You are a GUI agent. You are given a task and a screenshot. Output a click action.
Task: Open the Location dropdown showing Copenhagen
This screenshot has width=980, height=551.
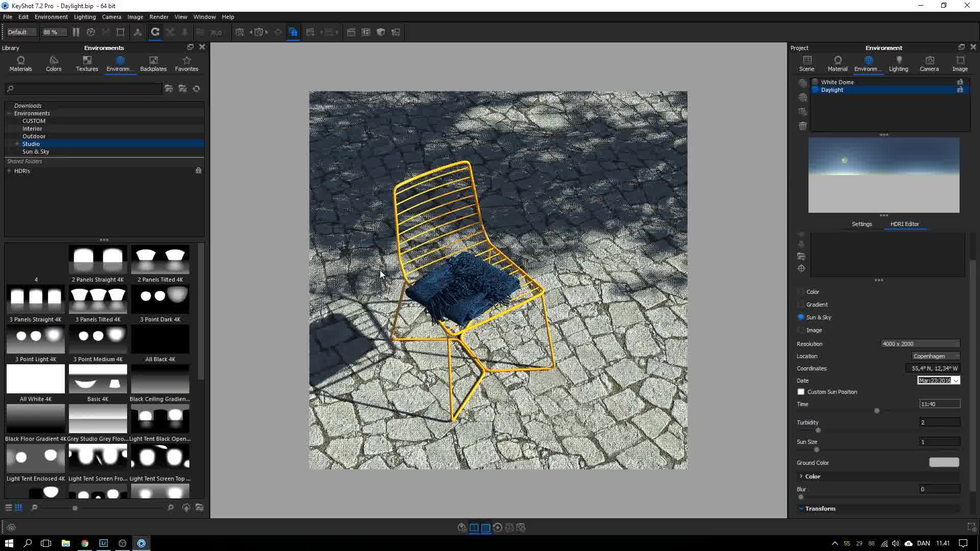pos(935,356)
